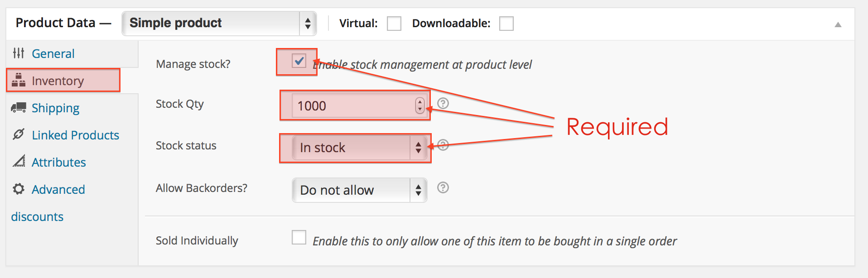
Task: Click the Advanced gear icon
Action: (19, 189)
